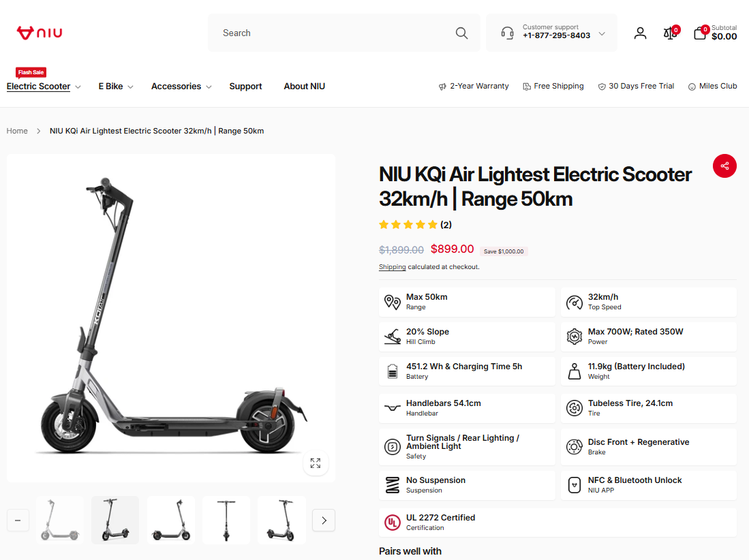Open the About NIU menu item

click(304, 87)
